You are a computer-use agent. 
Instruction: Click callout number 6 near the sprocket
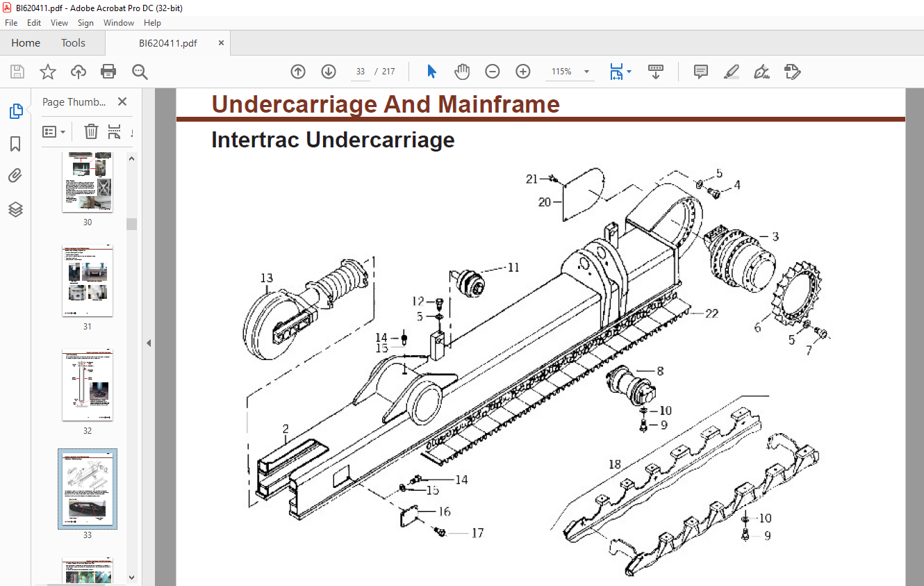(758, 327)
